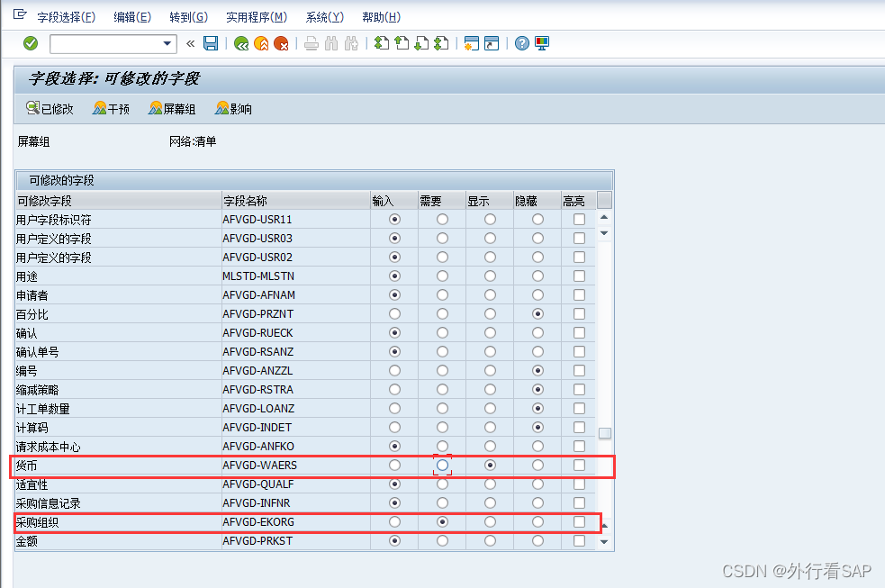Tick 高亮 checkbox for 用途 row
885x588 pixels.
tap(579, 276)
